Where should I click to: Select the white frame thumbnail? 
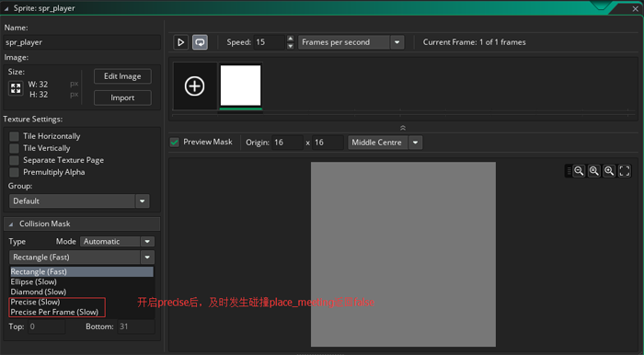point(241,86)
